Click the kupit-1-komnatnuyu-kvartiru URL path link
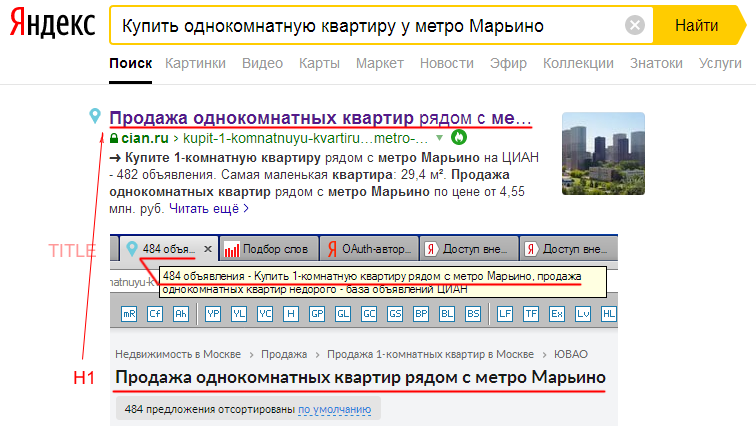 click(305, 138)
